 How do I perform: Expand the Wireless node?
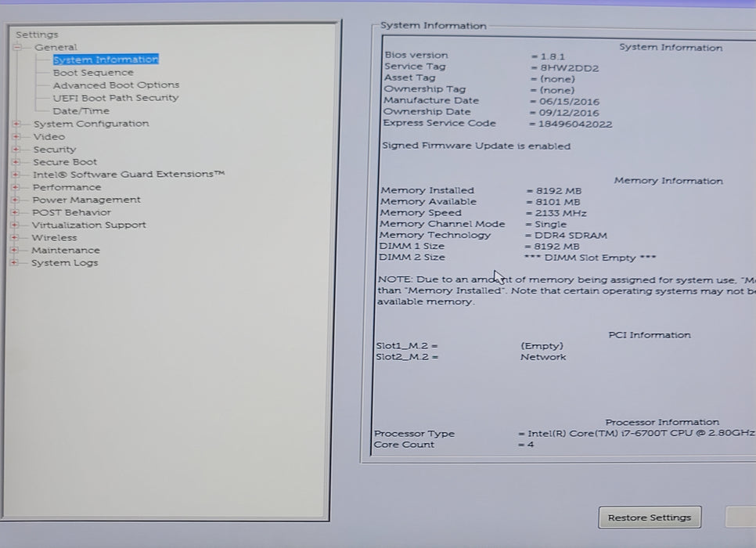(x=14, y=238)
